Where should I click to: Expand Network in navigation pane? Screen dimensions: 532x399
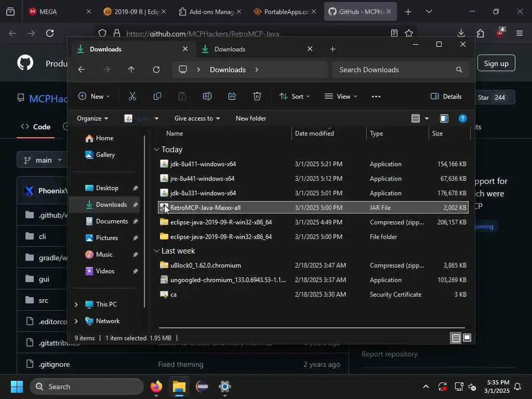(76, 321)
